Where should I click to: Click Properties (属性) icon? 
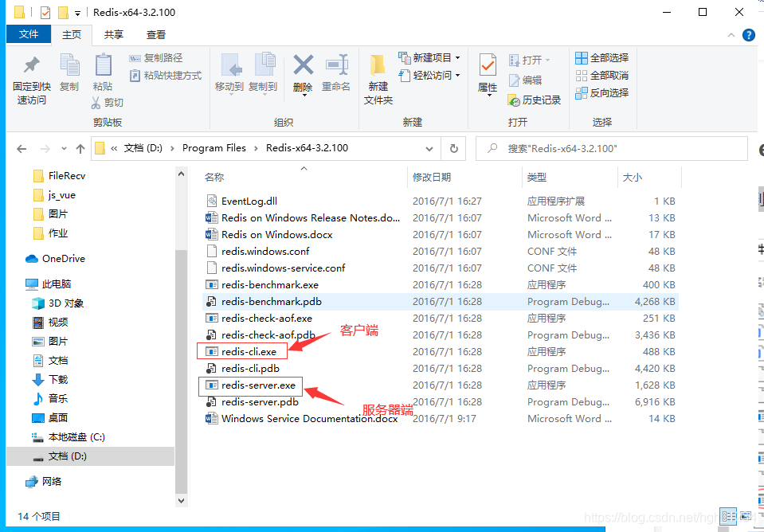(488, 65)
